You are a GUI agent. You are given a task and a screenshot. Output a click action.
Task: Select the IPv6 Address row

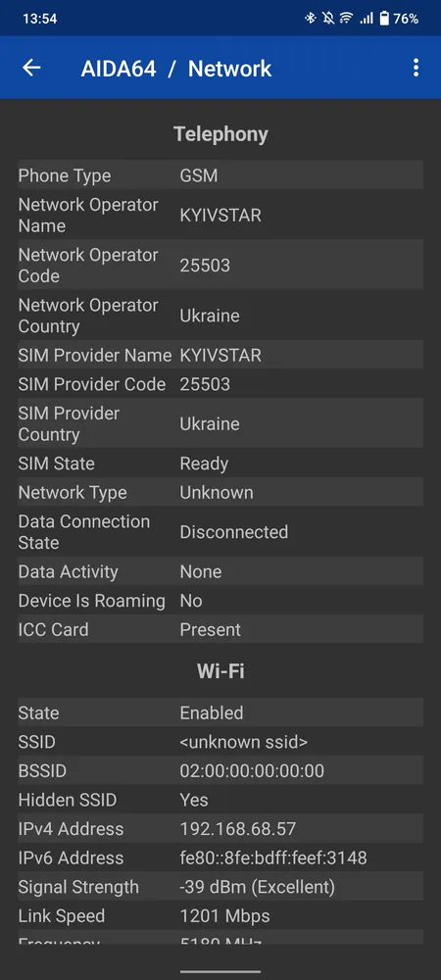click(220, 857)
